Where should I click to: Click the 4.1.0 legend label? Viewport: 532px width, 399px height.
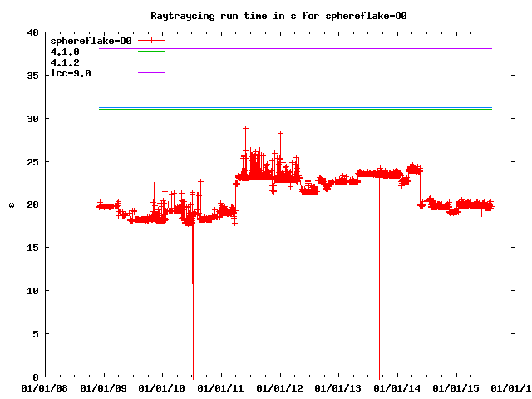pos(65,52)
